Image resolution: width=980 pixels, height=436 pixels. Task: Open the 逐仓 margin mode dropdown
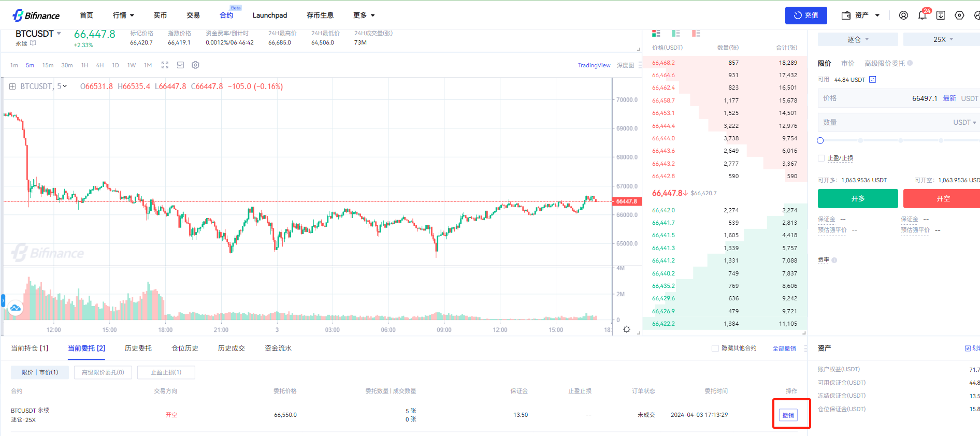pos(857,39)
